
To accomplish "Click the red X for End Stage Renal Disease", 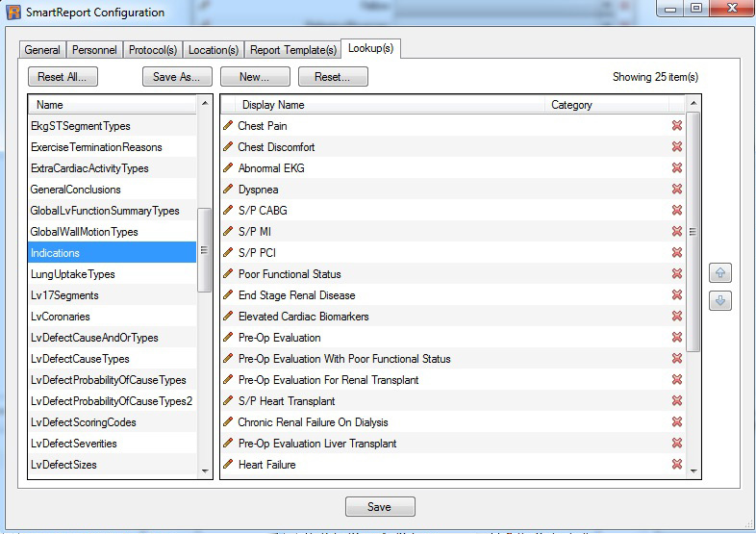I will (x=677, y=294).
